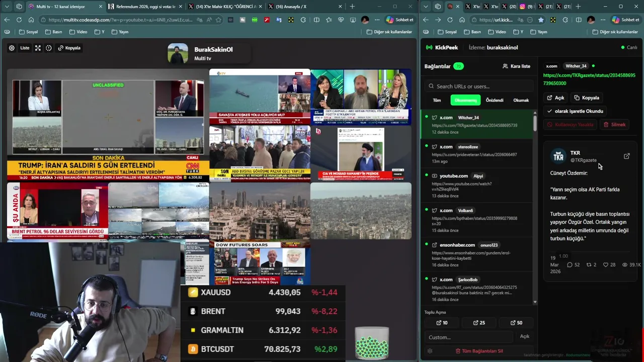The image size is (644, 362).
Task: Open Kara liste in KickPeek
Action: coord(516,66)
